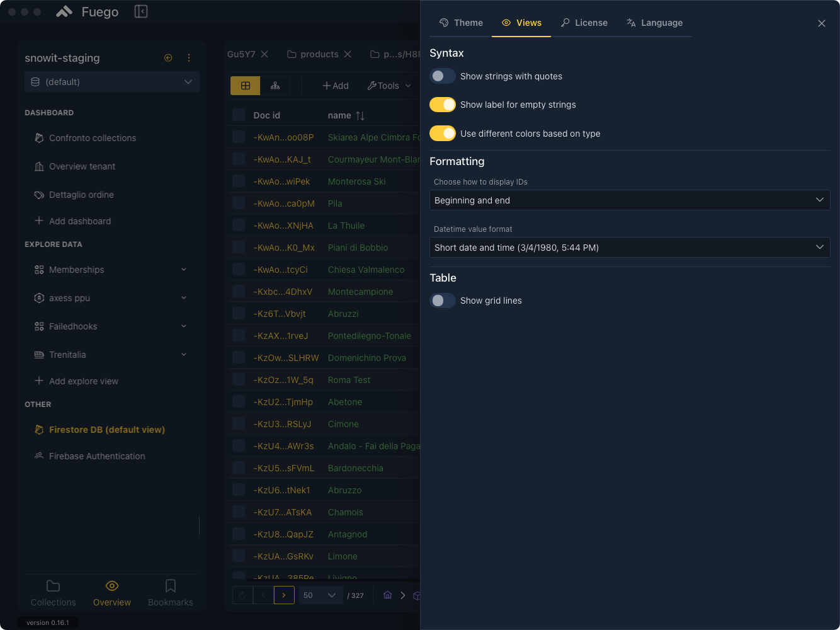Open the ID display dropdown
The height and width of the screenshot is (630, 840).
click(630, 200)
